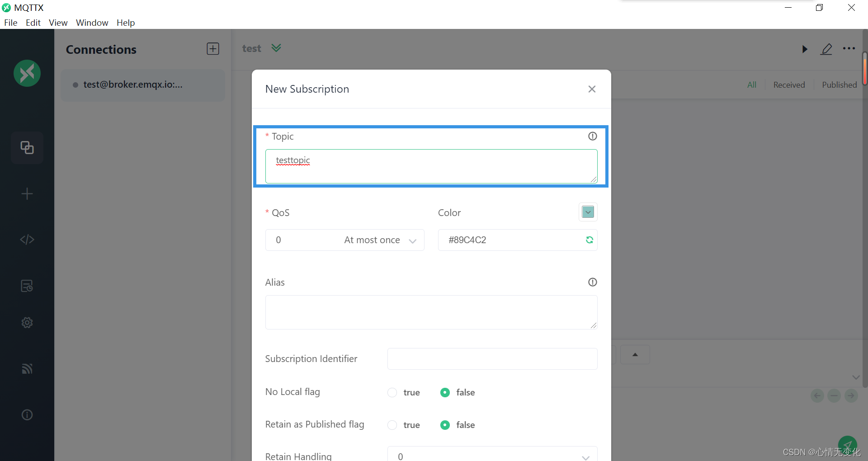Open the Window menu
The image size is (868, 461).
(92, 23)
